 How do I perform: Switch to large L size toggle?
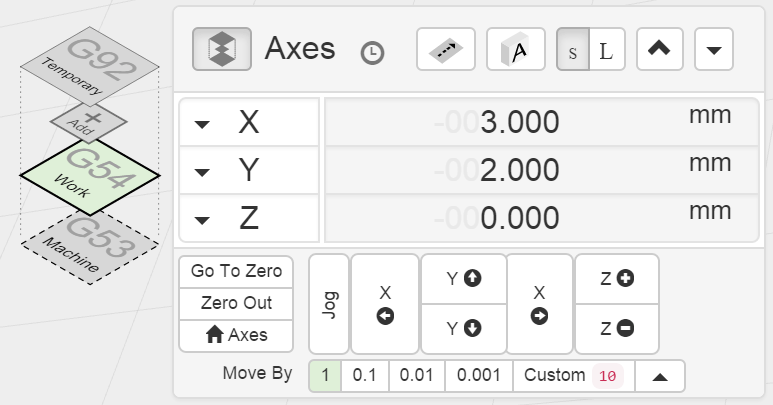607,50
